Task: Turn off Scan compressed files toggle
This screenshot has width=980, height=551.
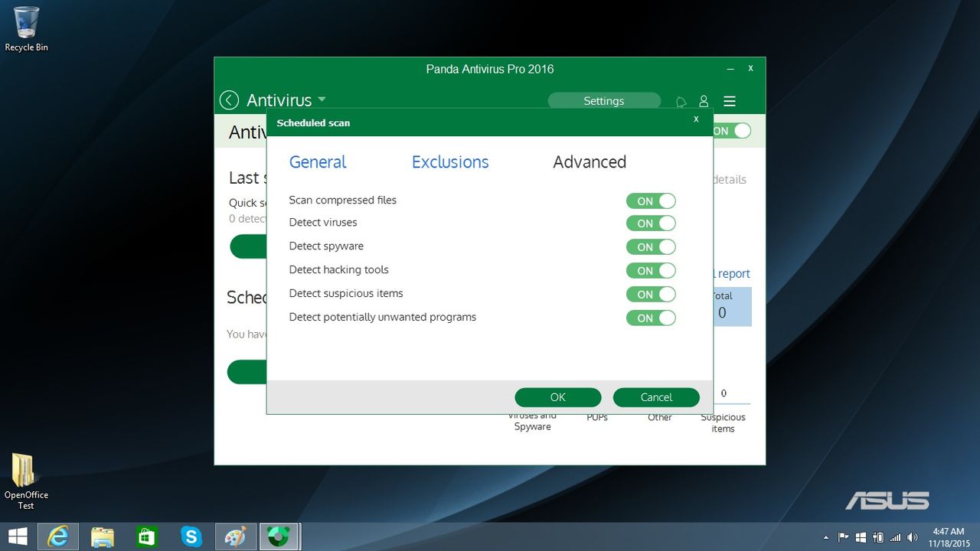Action: tap(651, 201)
